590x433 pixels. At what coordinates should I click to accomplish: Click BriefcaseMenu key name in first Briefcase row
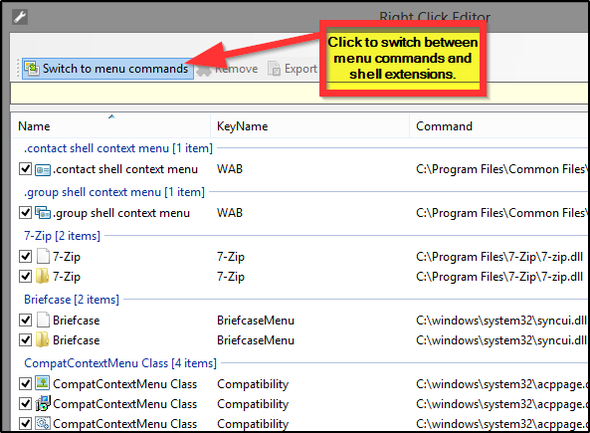(255, 320)
